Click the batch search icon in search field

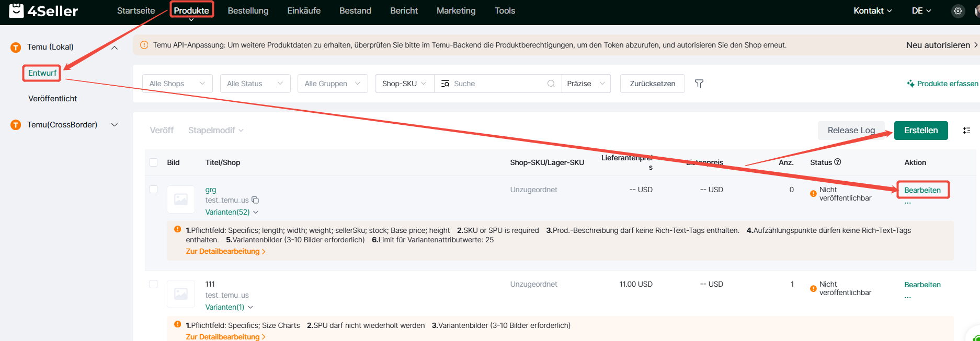(x=445, y=84)
